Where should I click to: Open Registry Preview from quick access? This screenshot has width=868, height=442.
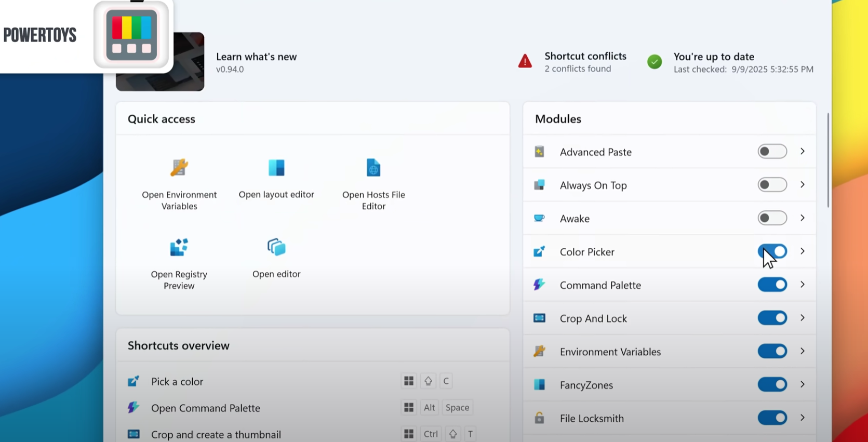click(179, 248)
